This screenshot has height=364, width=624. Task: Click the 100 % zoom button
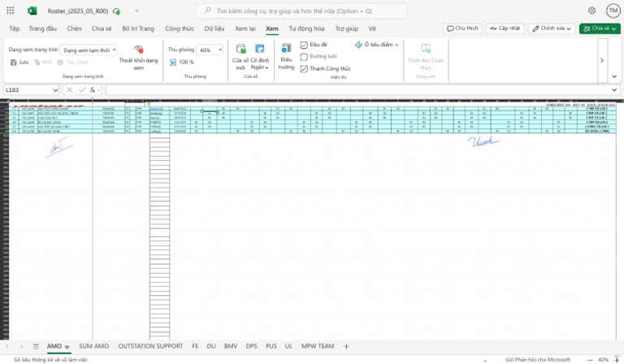181,62
